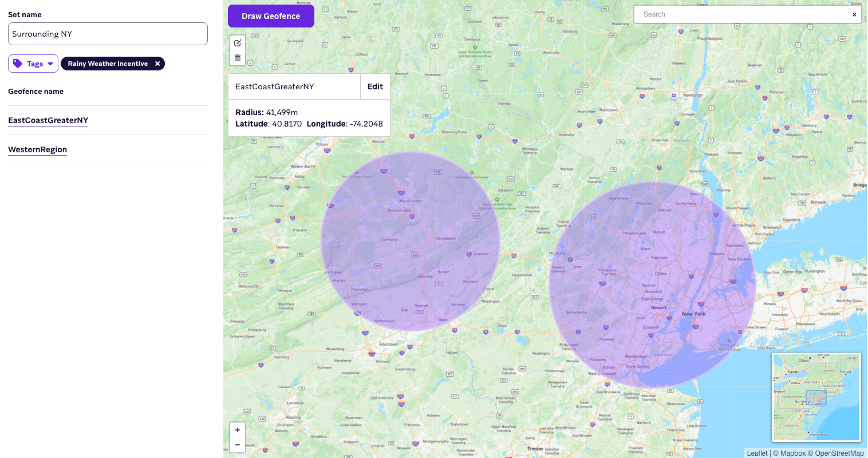Select the EastCoastGreaterNY geofence name
This screenshot has width=868, height=458.
(x=48, y=120)
